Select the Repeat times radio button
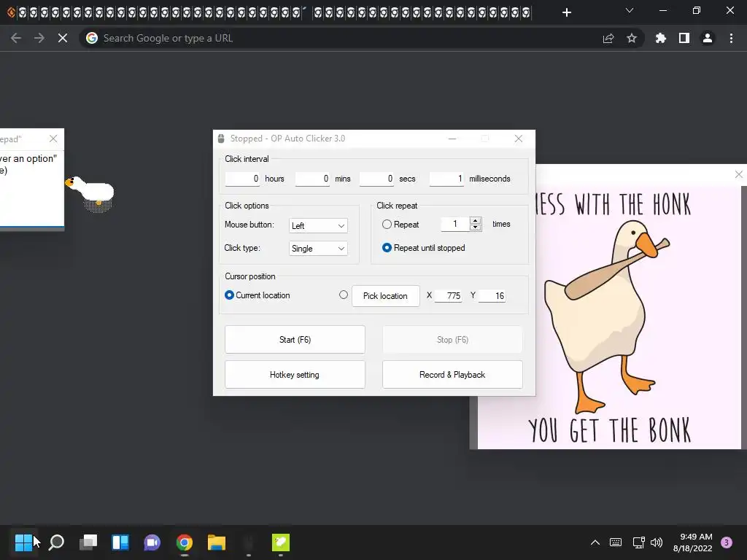 [x=387, y=225]
